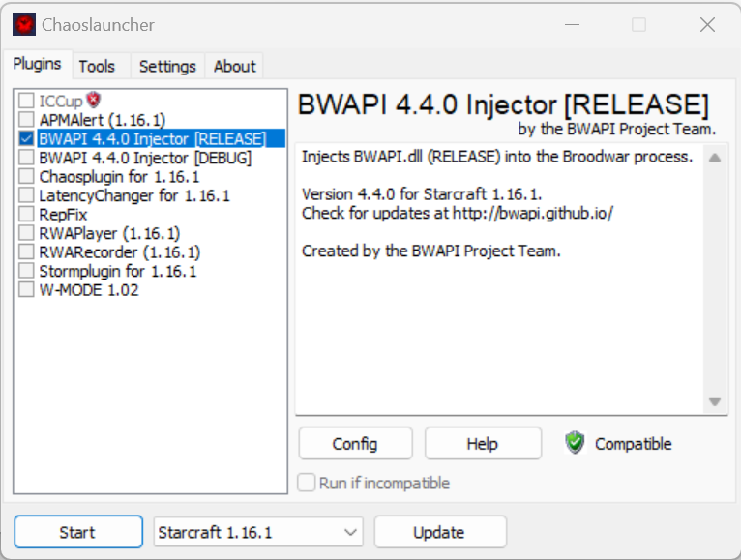Toggle the Run if incompatible checkbox
The height and width of the screenshot is (560, 741).
coord(307,483)
